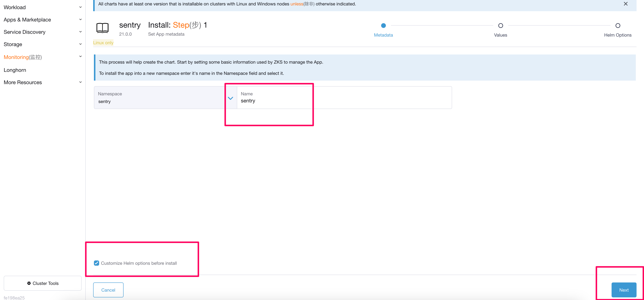
Task: Expand the Workload sidebar section
Action: pyautogui.click(x=80, y=7)
